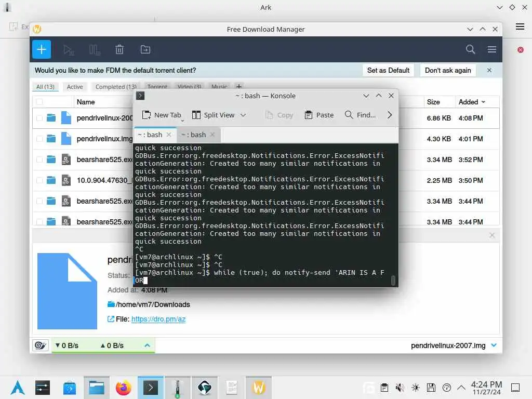Open System Settings from taskbar
The image size is (532, 399).
(x=43, y=388)
